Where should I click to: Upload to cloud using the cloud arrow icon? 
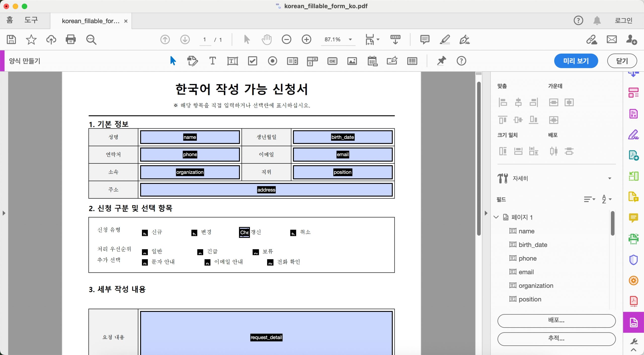click(51, 40)
